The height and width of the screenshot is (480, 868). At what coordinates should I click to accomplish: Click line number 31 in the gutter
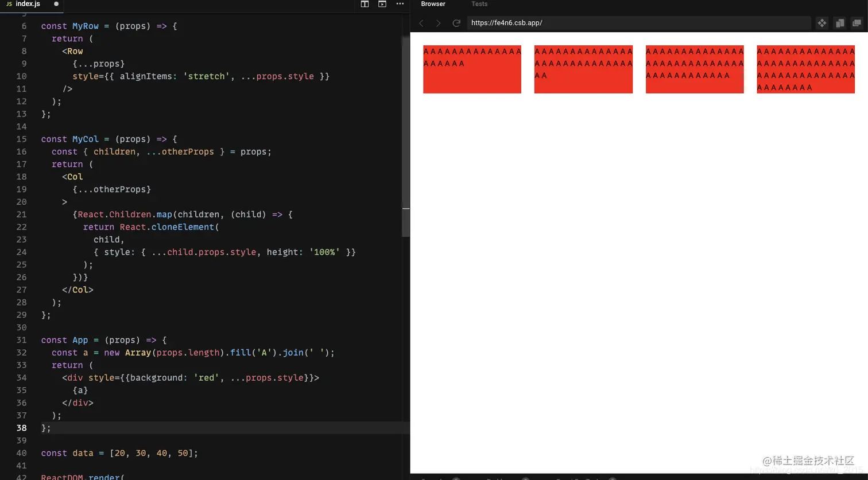pyautogui.click(x=22, y=340)
